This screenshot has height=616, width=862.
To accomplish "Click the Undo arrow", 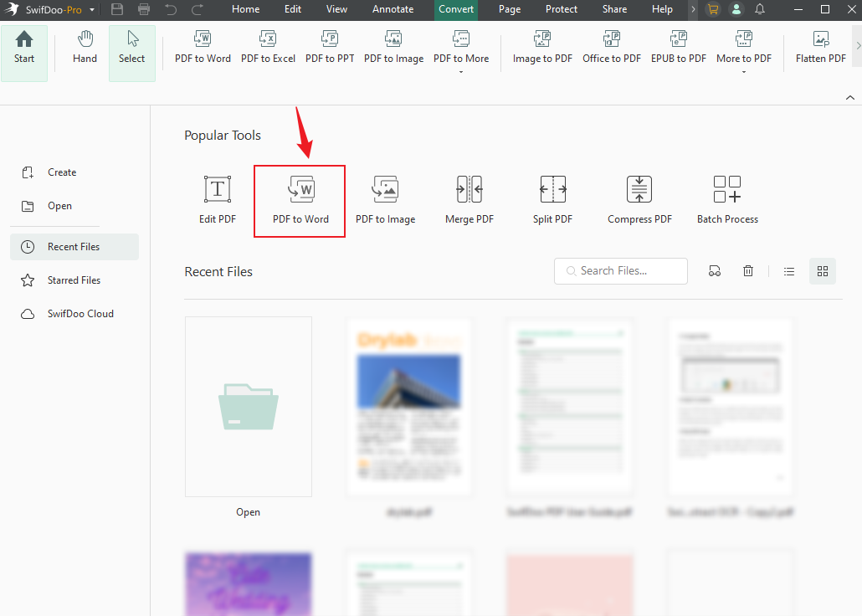I will pyautogui.click(x=171, y=9).
